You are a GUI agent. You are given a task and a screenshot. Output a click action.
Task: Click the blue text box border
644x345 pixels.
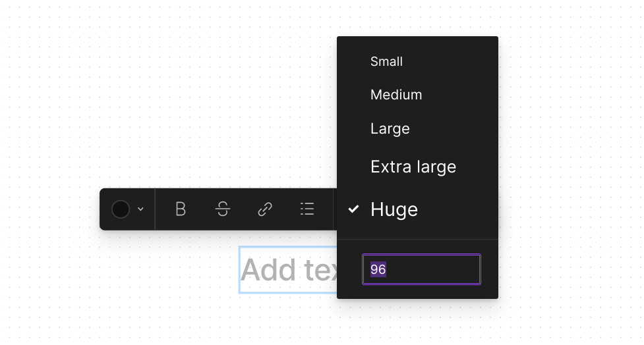(x=239, y=270)
